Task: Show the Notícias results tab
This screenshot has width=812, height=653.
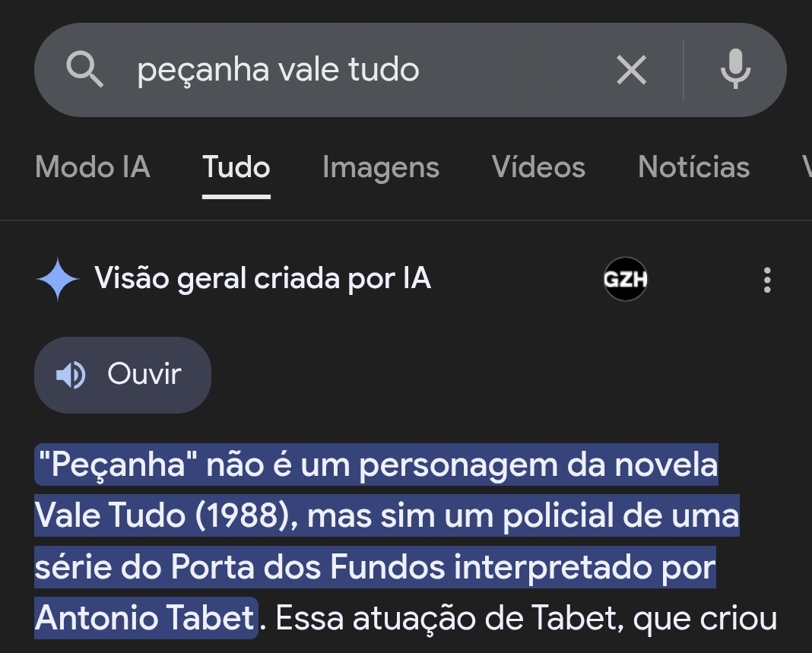Action: [x=693, y=167]
